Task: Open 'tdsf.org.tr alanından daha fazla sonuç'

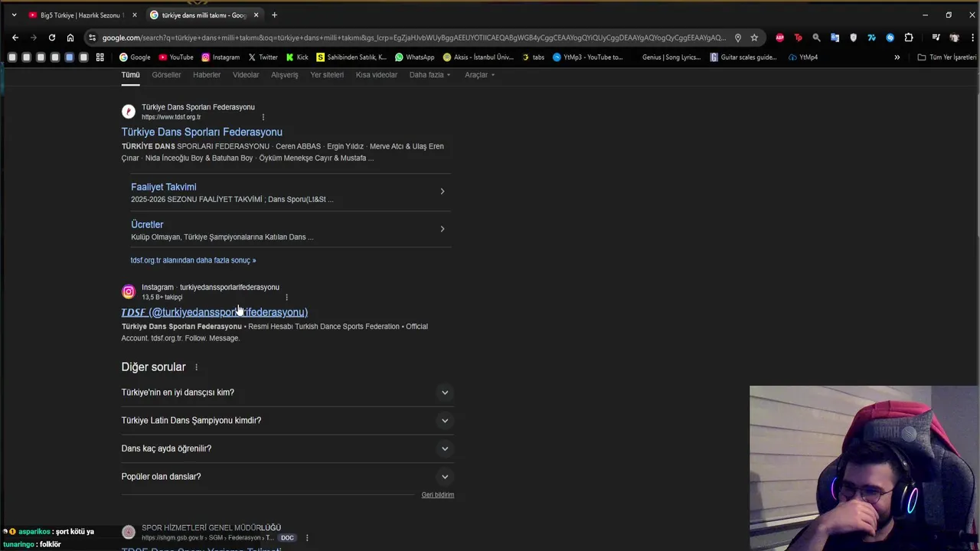Action: coord(193,260)
